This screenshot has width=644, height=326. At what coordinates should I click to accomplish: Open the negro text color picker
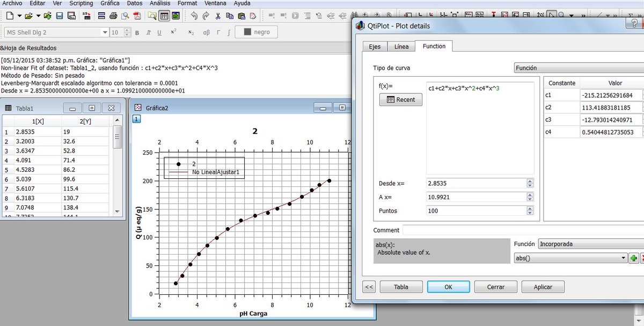tap(257, 32)
